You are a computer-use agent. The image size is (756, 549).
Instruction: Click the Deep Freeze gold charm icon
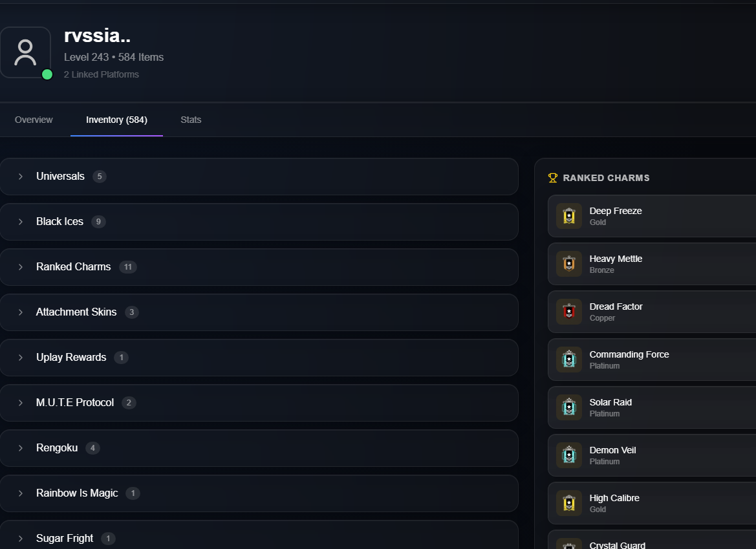(569, 215)
